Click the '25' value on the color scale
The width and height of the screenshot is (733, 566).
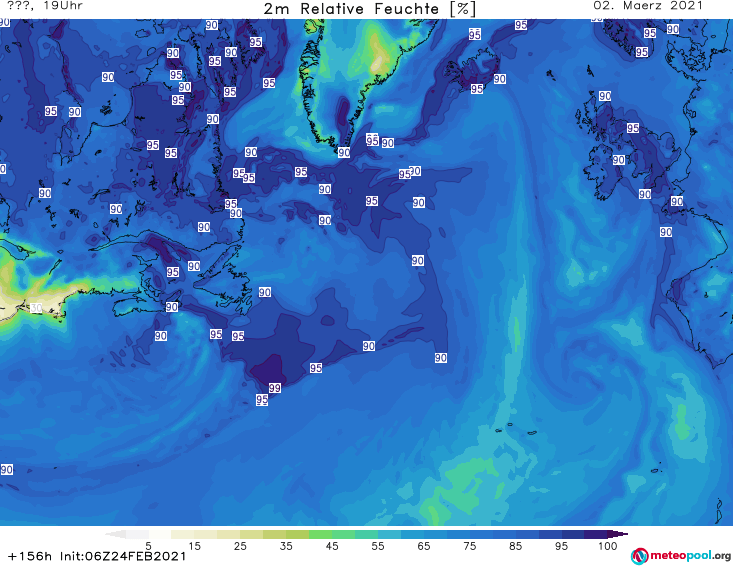240,545
